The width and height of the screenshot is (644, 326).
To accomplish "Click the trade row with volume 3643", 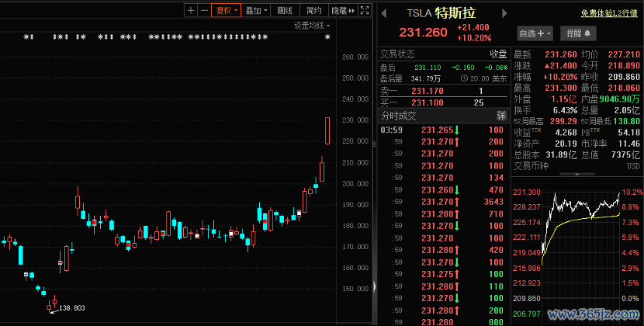I will coord(443,202).
